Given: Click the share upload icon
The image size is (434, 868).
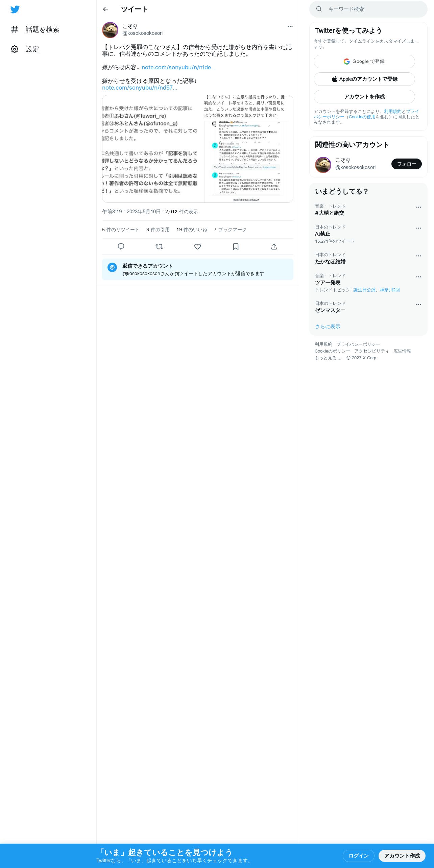Looking at the screenshot, I should click(274, 246).
